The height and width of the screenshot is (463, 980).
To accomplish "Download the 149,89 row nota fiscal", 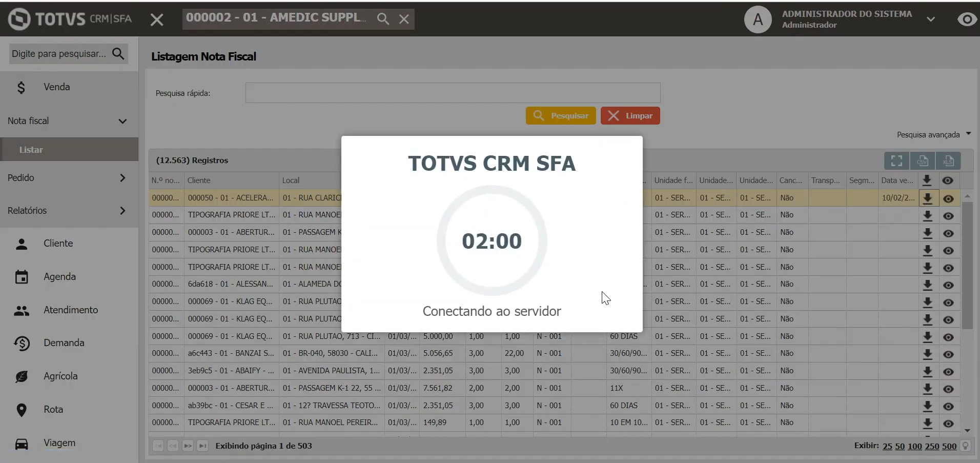I will 928,423.
